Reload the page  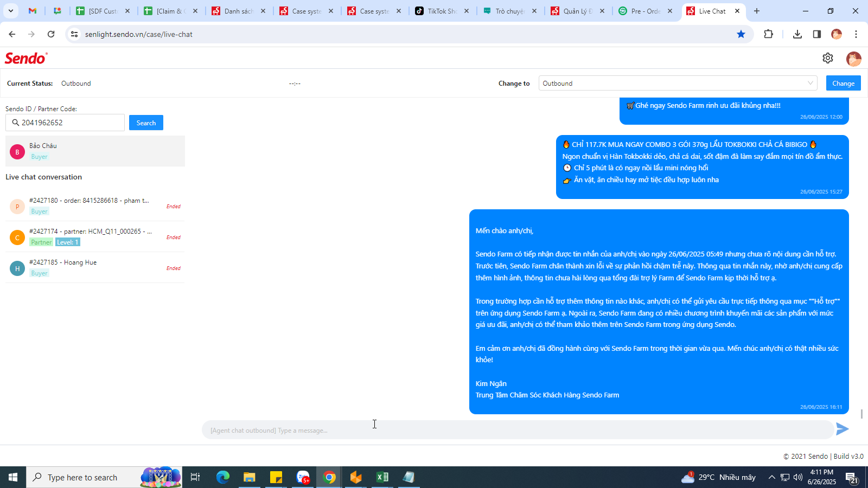tap(51, 34)
